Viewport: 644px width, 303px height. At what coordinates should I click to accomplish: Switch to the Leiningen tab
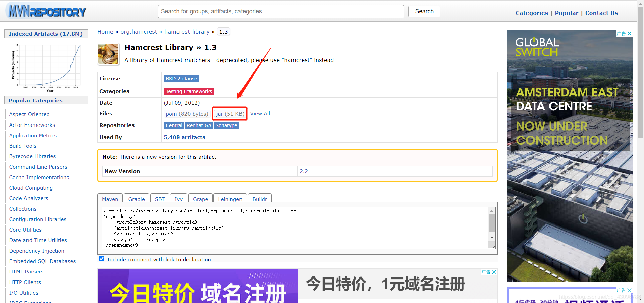[230, 199]
